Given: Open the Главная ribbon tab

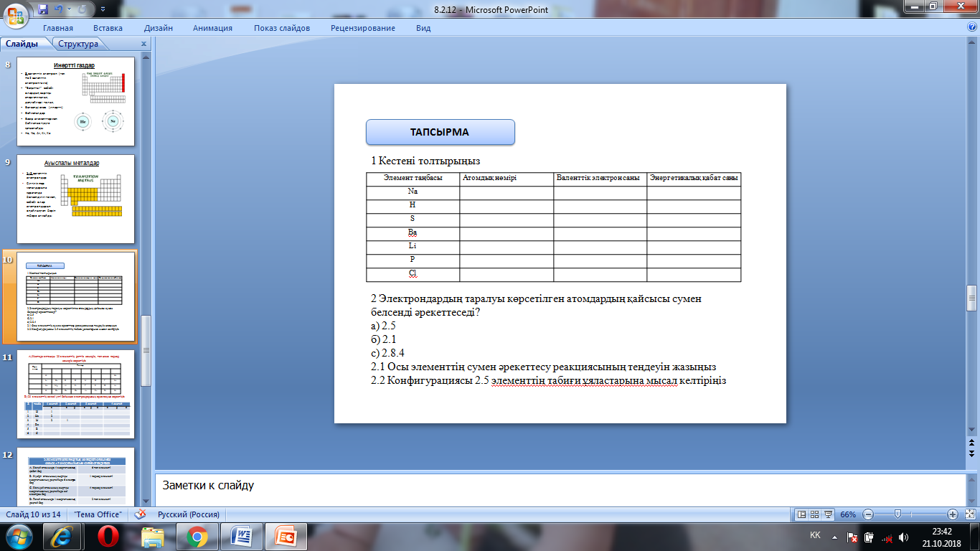Looking at the screenshot, I should [x=58, y=28].
